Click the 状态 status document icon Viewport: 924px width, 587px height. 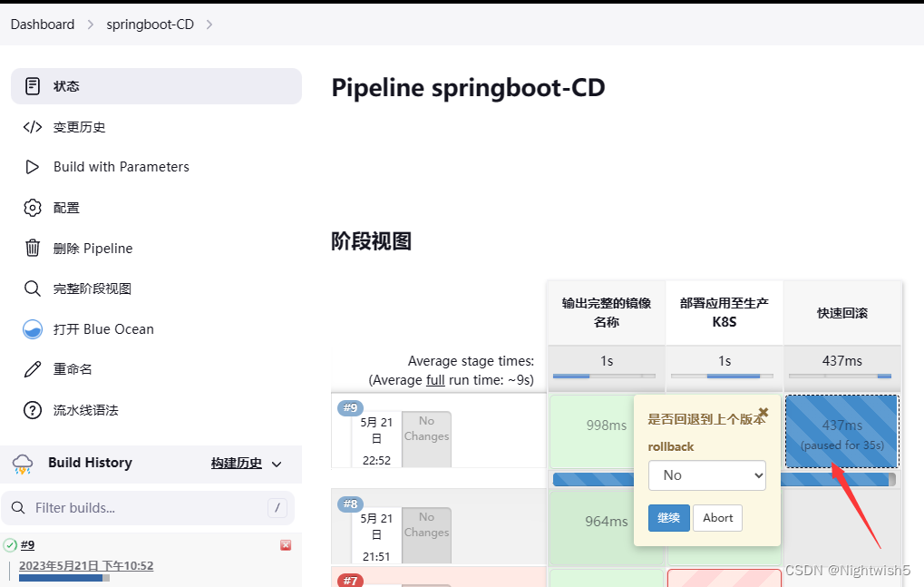(33, 86)
